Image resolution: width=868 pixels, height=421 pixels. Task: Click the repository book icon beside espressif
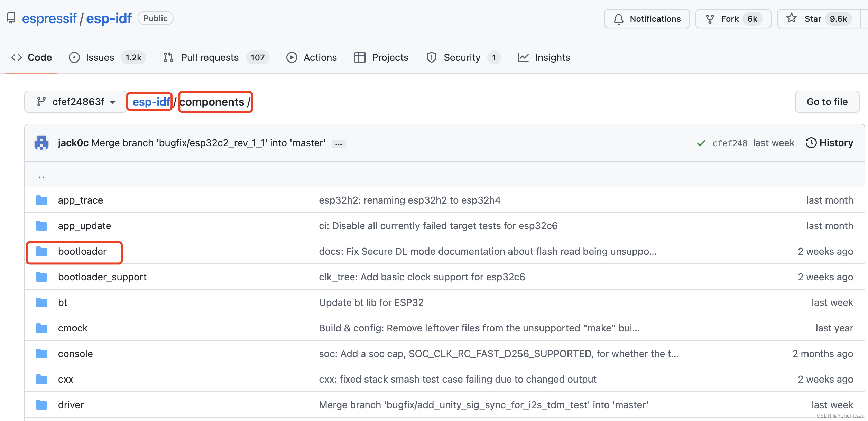coord(11,18)
